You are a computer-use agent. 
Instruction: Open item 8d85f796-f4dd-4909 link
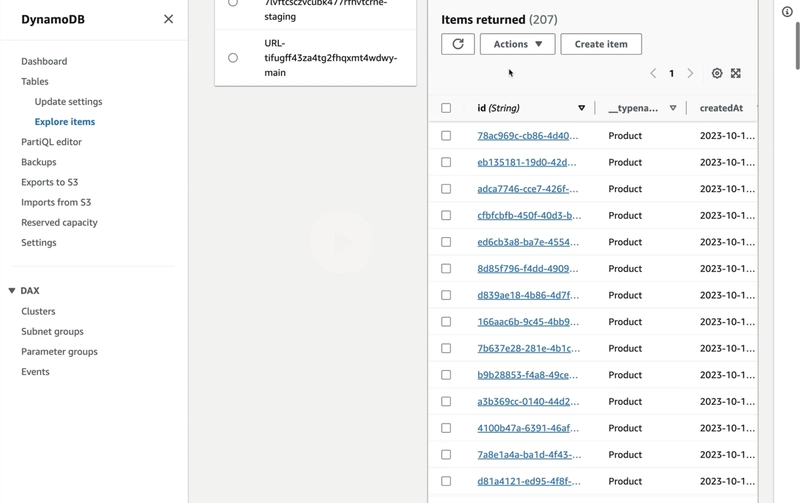point(528,268)
